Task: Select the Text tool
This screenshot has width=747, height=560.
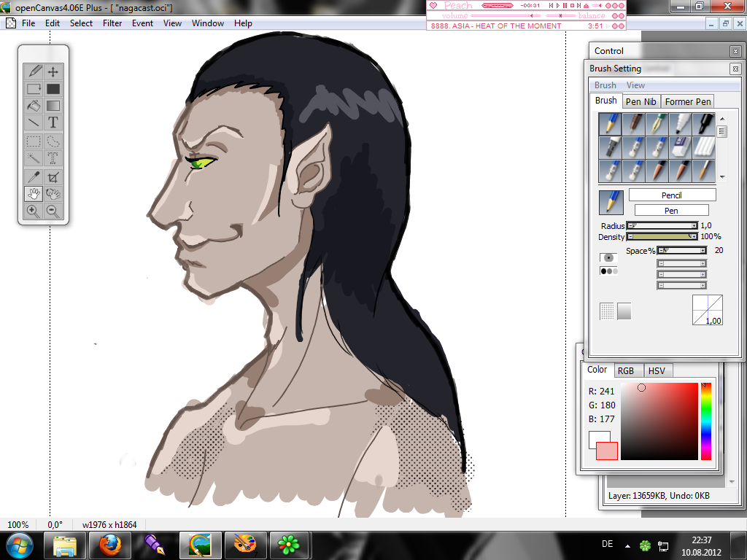Action: tap(53, 122)
